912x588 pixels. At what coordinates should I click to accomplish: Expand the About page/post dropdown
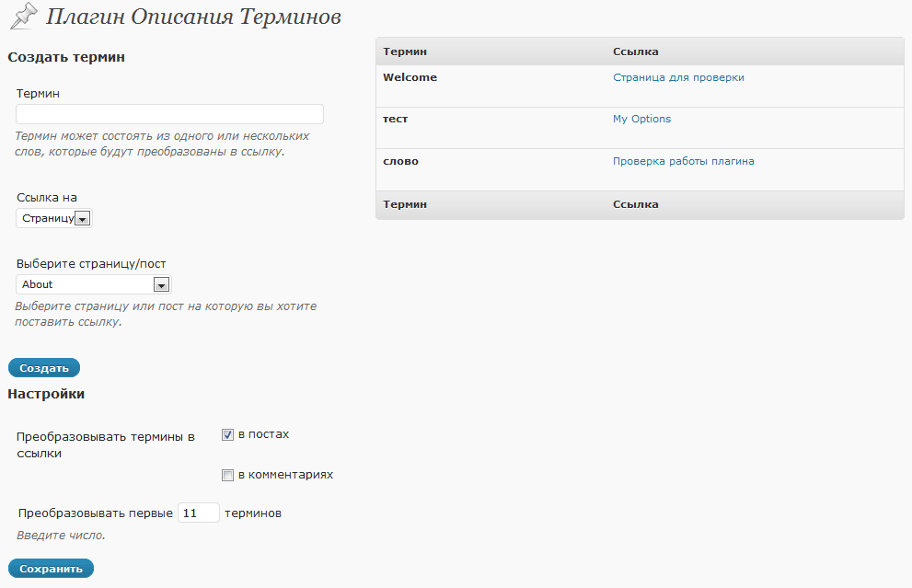[x=94, y=284]
